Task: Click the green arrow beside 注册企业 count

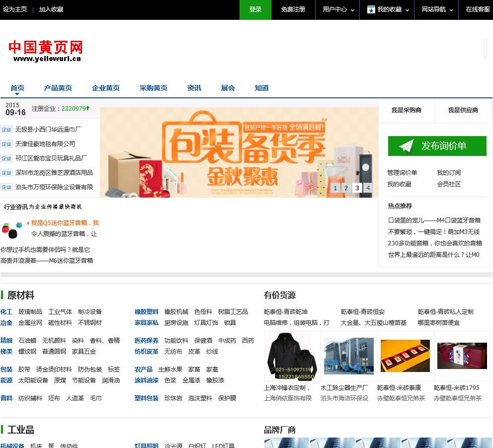Action: pos(88,108)
